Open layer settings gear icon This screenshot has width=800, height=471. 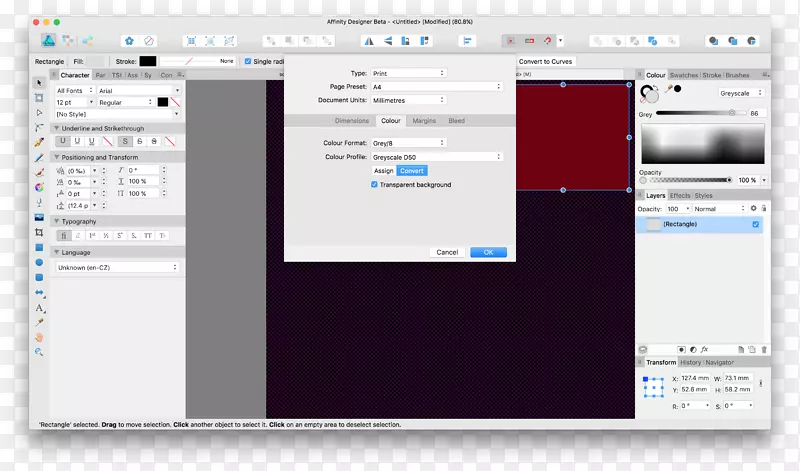tap(753, 209)
